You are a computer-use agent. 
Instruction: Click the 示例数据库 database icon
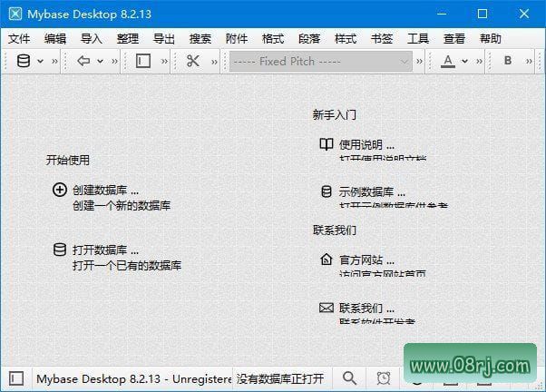[327, 191]
